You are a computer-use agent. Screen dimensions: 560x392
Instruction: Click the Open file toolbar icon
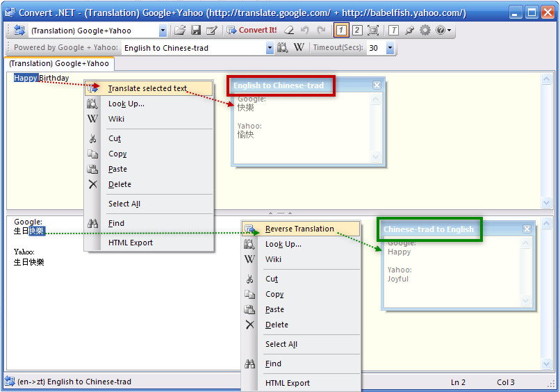(x=180, y=31)
